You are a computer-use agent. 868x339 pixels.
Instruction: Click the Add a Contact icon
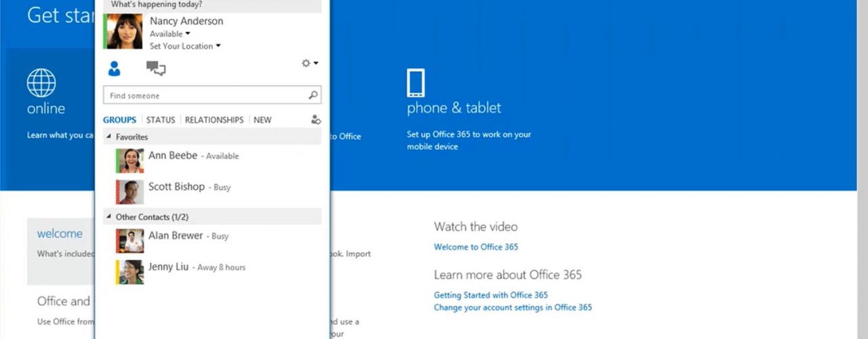(x=315, y=120)
